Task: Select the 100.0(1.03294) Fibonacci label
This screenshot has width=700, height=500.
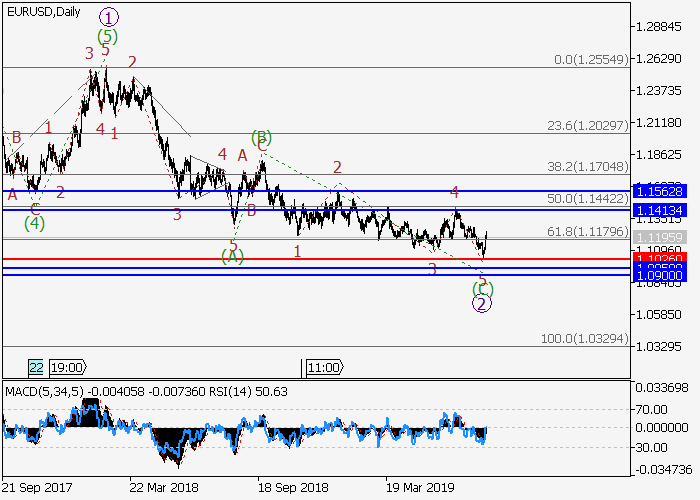Action: (583, 340)
